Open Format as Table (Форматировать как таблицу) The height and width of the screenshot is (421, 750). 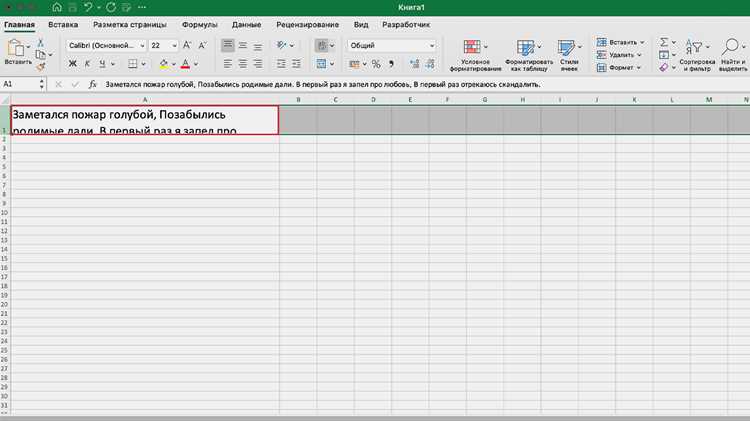(529, 55)
